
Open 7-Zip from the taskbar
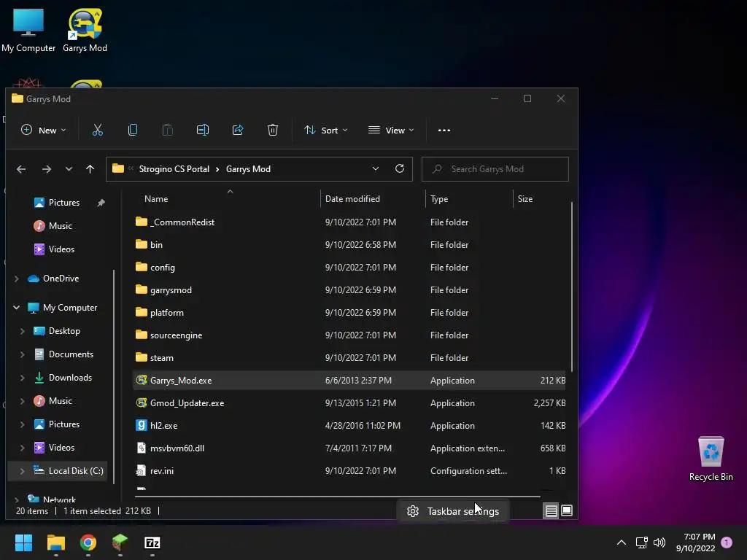coord(152,542)
